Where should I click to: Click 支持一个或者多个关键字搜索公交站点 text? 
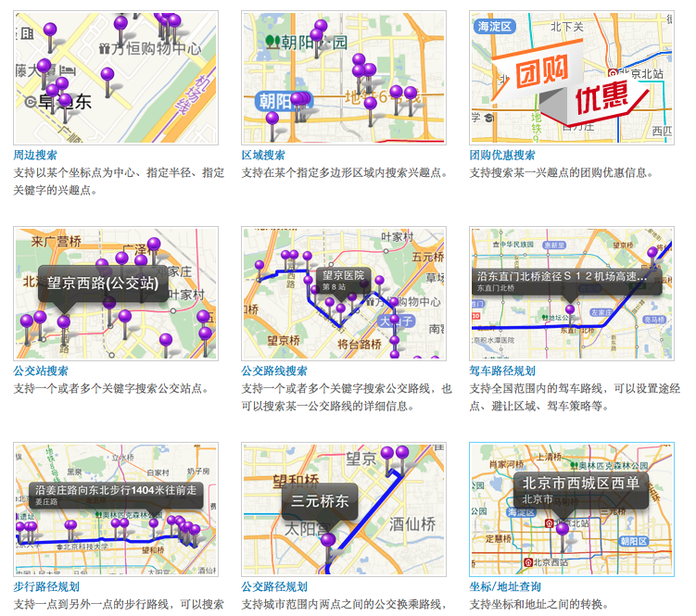pos(110,388)
